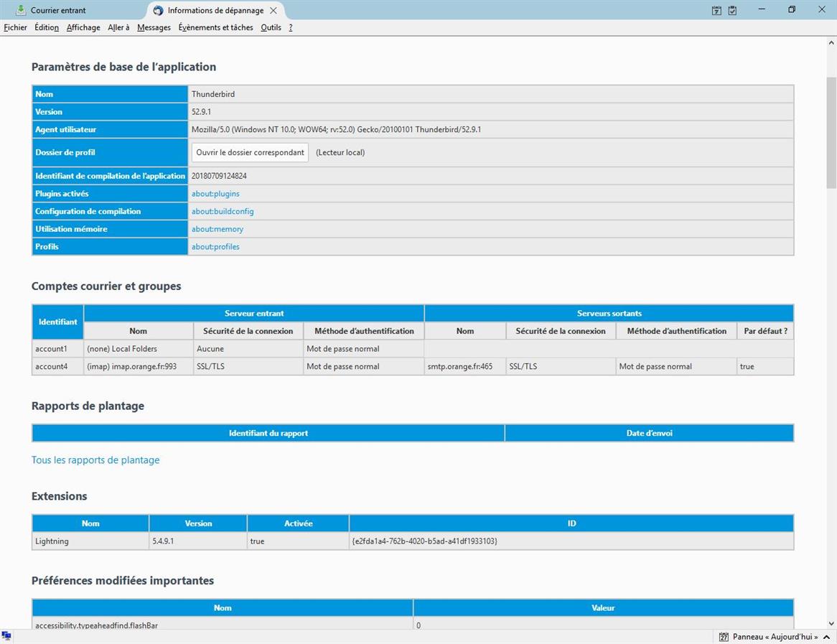Image resolution: width=837 pixels, height=644 pixels.
Task: Open the about:plugins link
Action: click(215, 194)
